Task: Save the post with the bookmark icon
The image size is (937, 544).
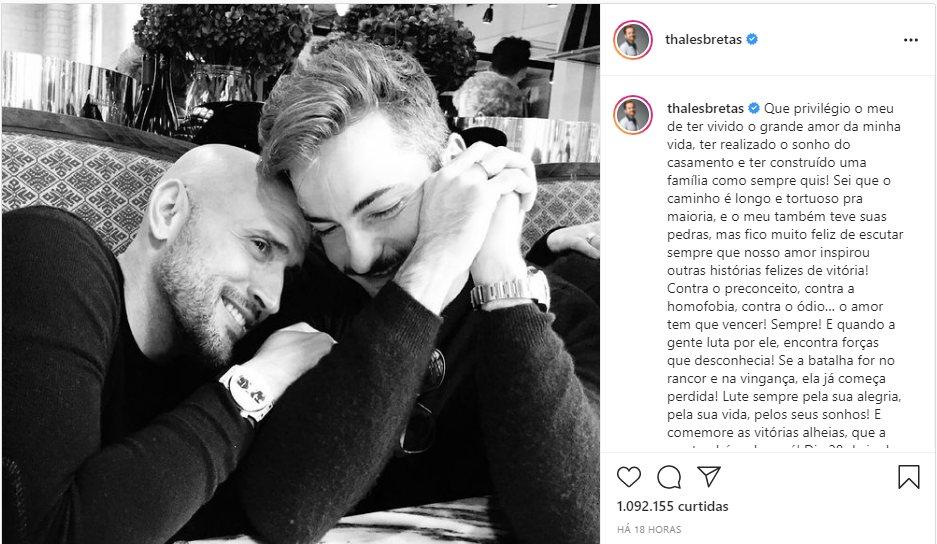Action: click(908, 477)
